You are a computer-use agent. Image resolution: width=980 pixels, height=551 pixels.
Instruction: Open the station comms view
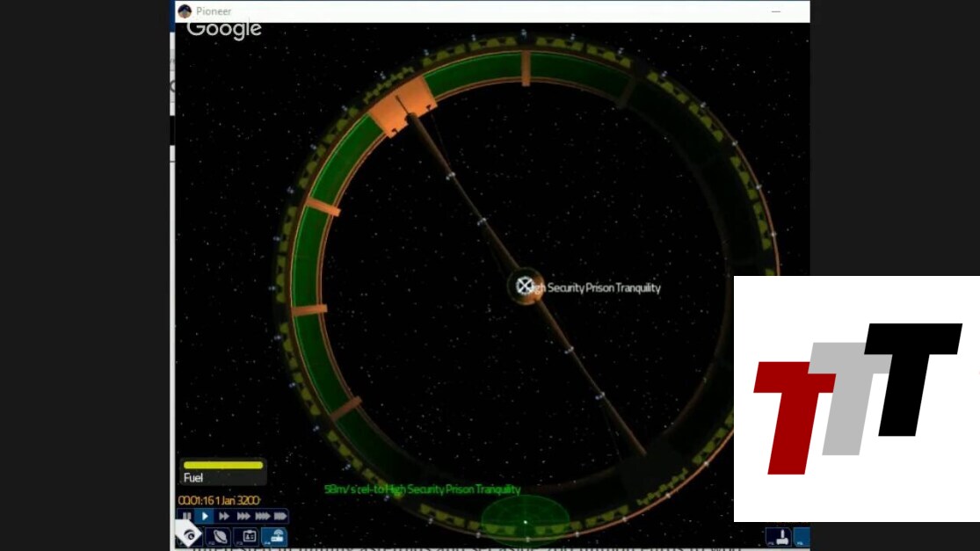274,536
